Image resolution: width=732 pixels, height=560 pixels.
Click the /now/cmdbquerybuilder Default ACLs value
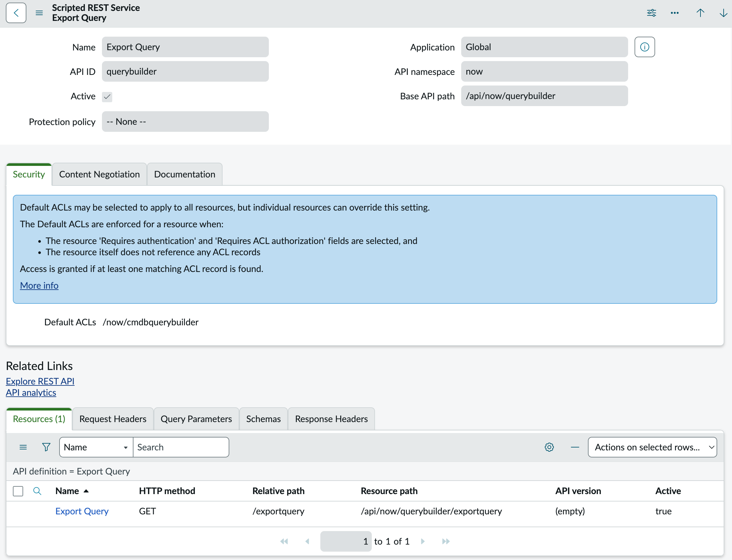pyautogui.click(x=151, y=322)
